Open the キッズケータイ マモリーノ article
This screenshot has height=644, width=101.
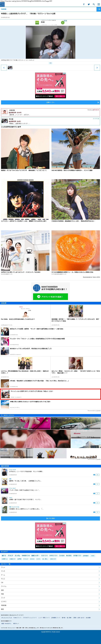51,341
